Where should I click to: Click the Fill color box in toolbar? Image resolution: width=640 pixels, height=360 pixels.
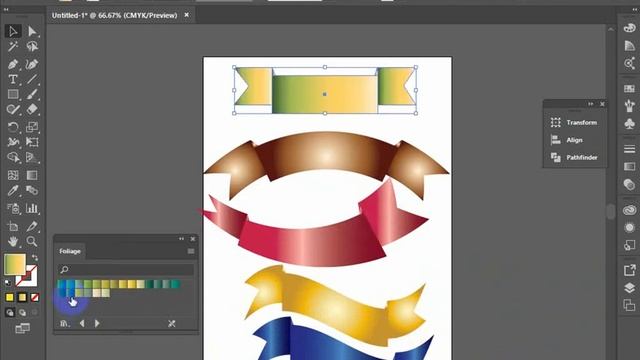pos(15,264)
